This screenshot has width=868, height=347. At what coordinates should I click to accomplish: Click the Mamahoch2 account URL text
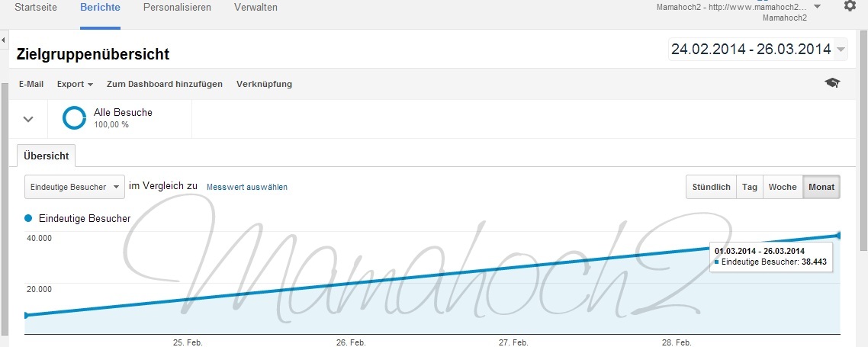[x=731, y=7]
